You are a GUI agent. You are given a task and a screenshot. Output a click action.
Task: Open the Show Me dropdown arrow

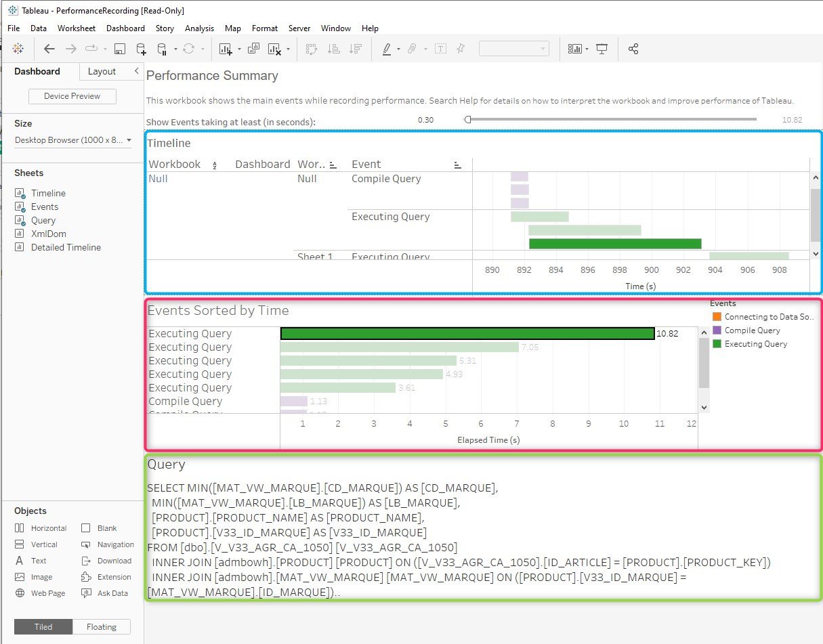coord(587,49)
